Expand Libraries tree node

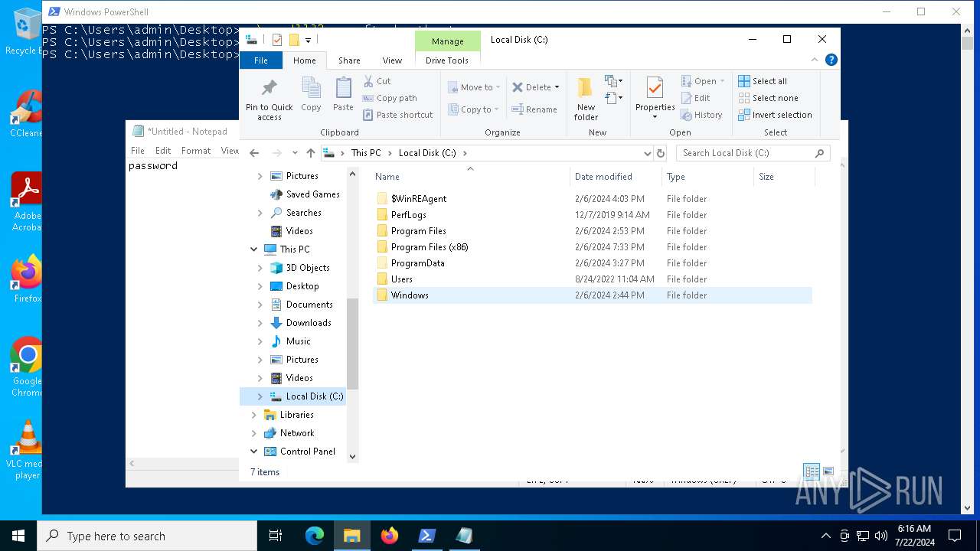click(x=253, y=415)
